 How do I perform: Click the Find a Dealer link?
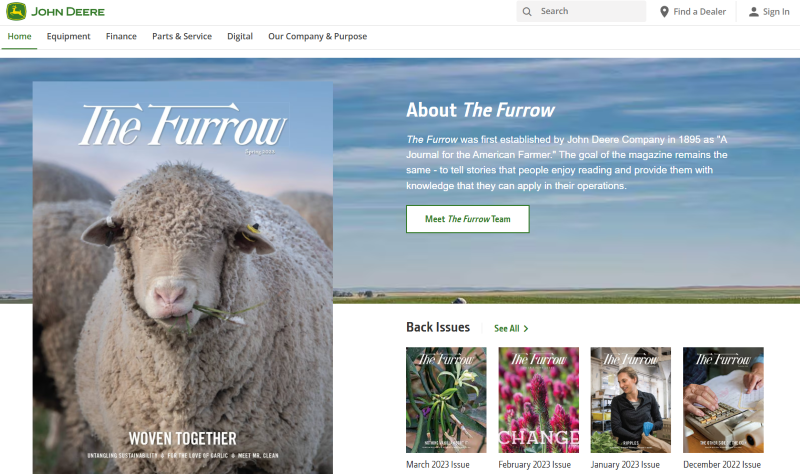pyautogui.click(x=692, y=11)
